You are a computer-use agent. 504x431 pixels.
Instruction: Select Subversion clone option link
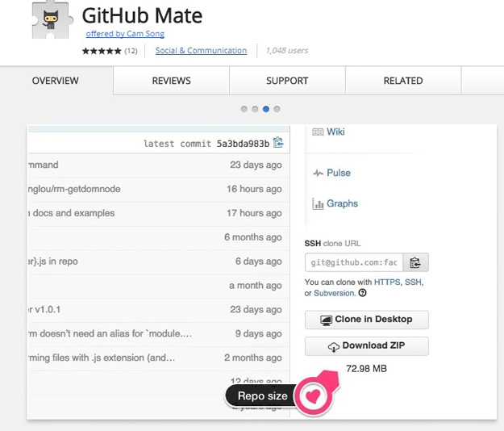click(335, 293)
